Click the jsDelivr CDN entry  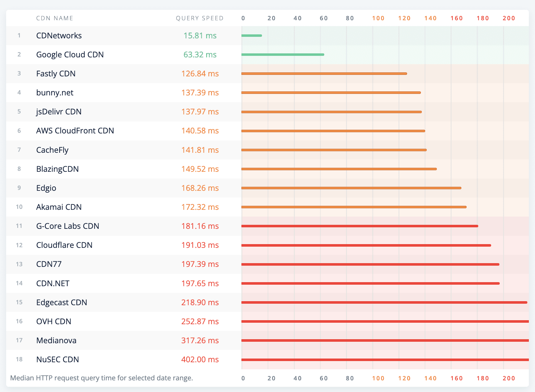point(59,112)
